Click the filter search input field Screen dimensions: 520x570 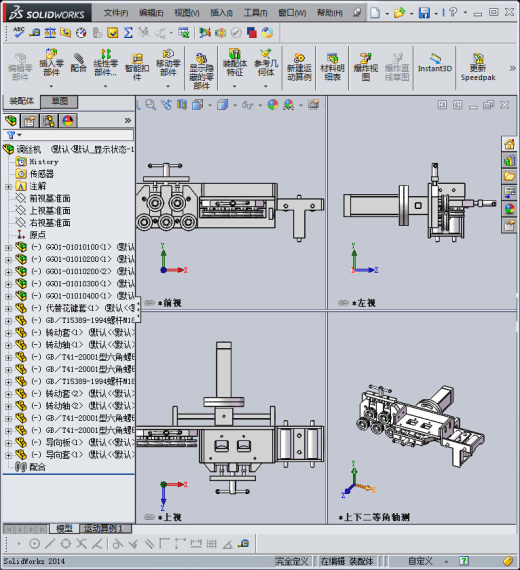pos(77,135)
